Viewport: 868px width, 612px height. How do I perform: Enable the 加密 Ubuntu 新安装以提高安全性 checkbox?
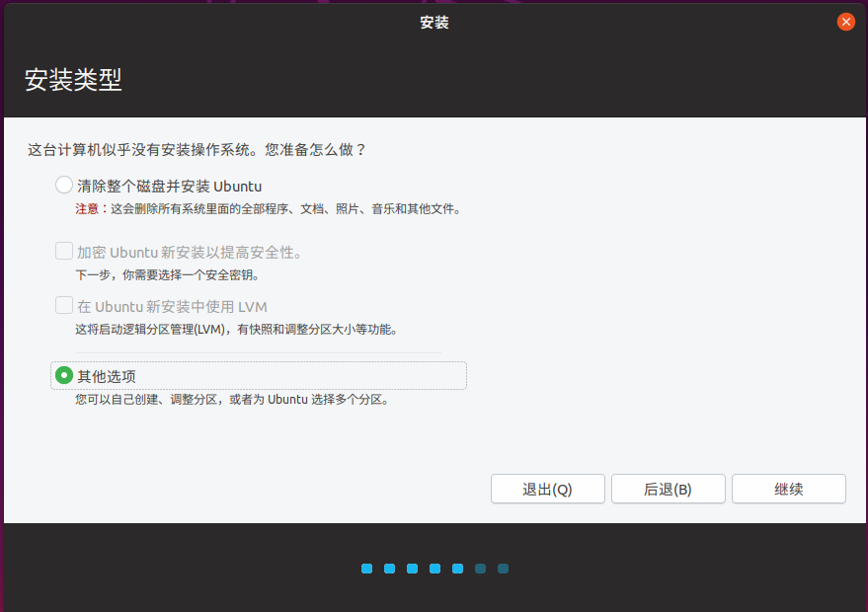tap(64, 252)
